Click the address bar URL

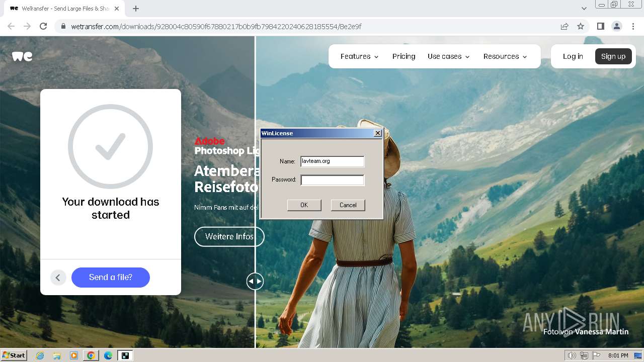216,26
